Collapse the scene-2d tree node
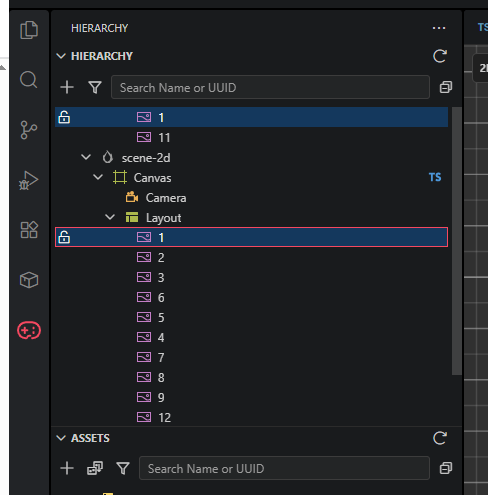 [x=86, y=157]
